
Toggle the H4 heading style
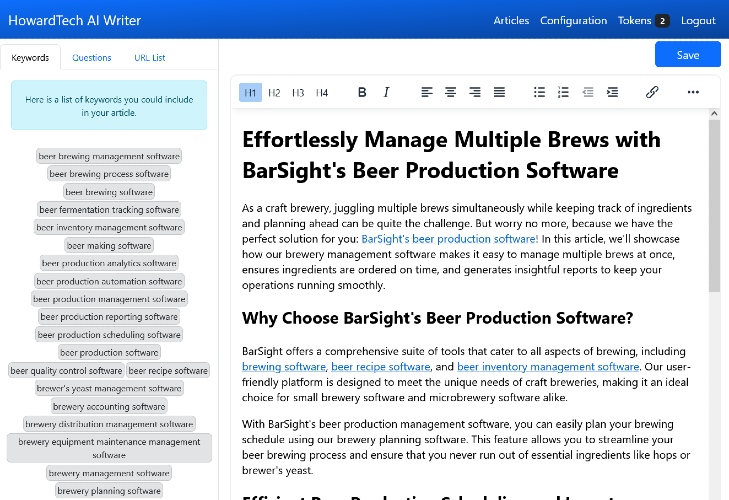322,93
